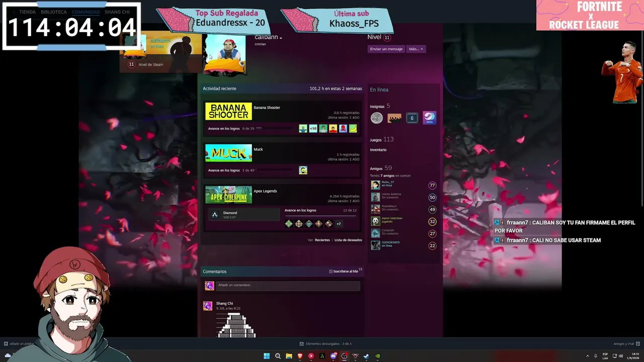The width and height of the screenshot is (644, 362).
Task: Click the 'Enviar un mensaje' button
Action: click(386, 49)
